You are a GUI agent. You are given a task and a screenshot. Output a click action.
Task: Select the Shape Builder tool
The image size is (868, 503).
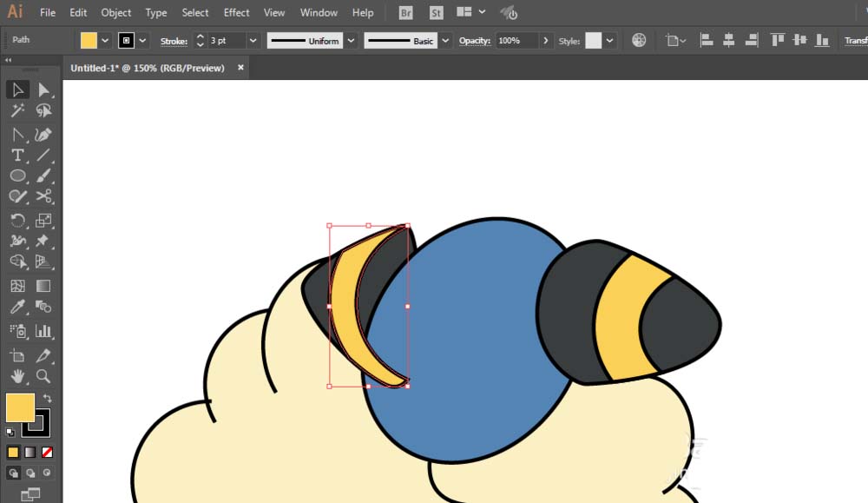click(17, 261)
